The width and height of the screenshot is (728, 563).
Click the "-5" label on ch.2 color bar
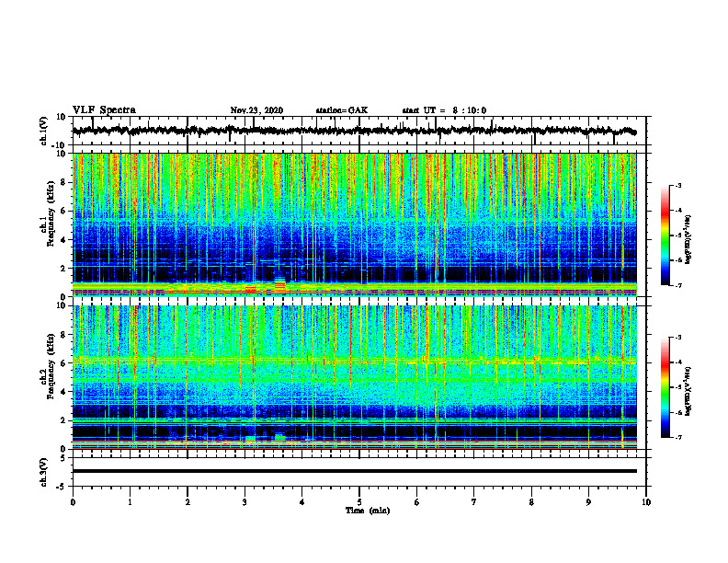677,387
